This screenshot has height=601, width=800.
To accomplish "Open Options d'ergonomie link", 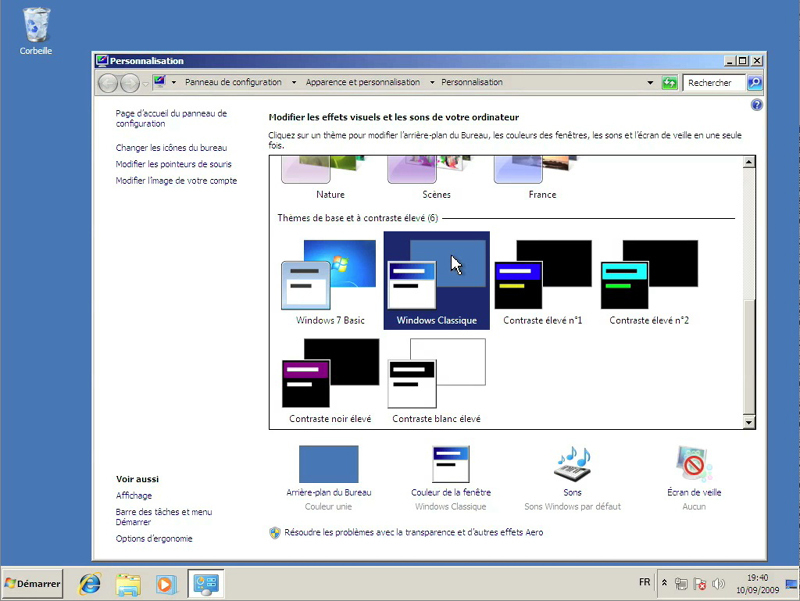I will click(154, 538).
